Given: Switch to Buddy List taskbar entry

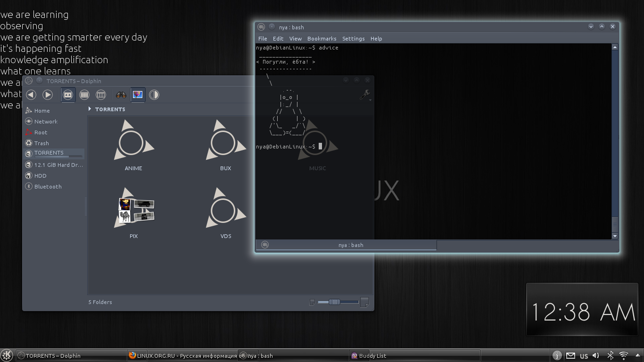Looking at the screenshot, I should [415, 356].
